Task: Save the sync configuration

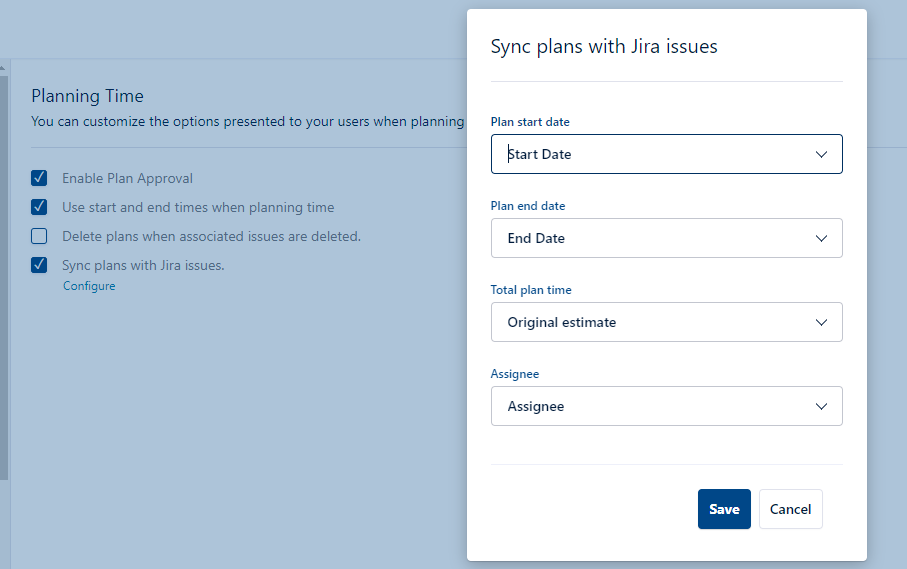Action: coord(724,509)
